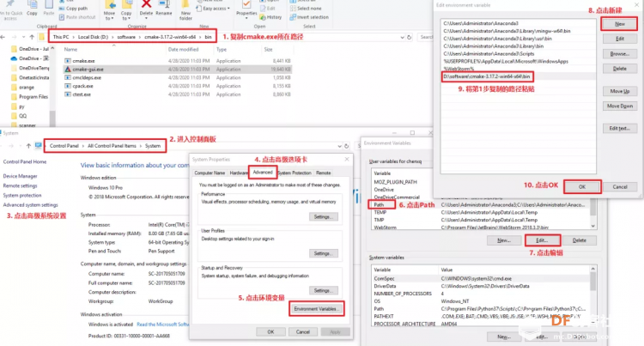Image resolution: width=644 pixels, height=346 pixels.
Task: Open Program Files in the Explorer sidebar
Action: (33, 97)
